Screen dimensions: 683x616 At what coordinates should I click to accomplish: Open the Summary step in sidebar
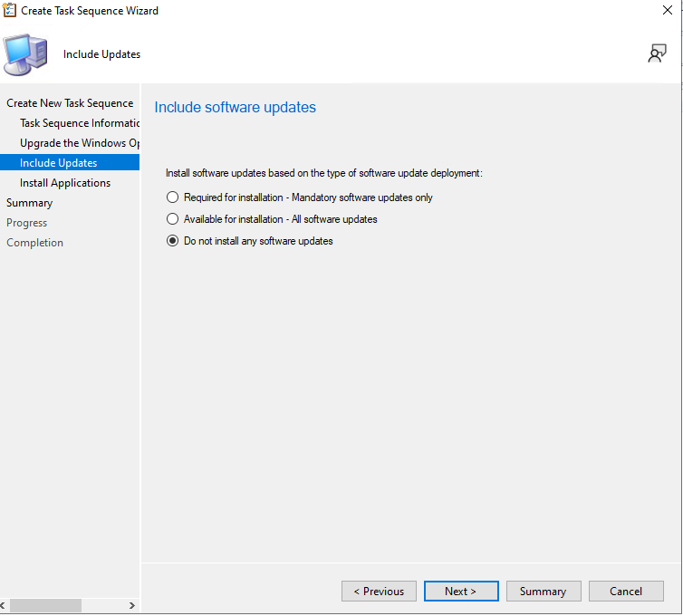30,203
